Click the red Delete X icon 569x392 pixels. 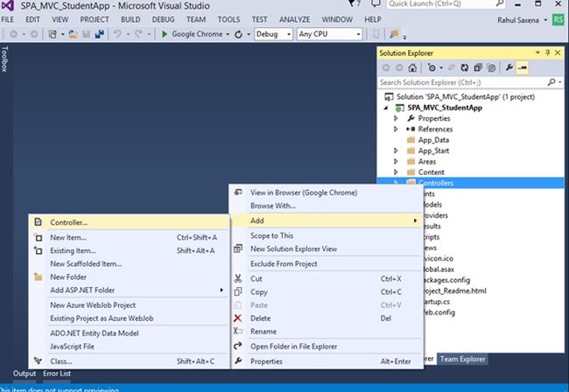coord(236,318)
